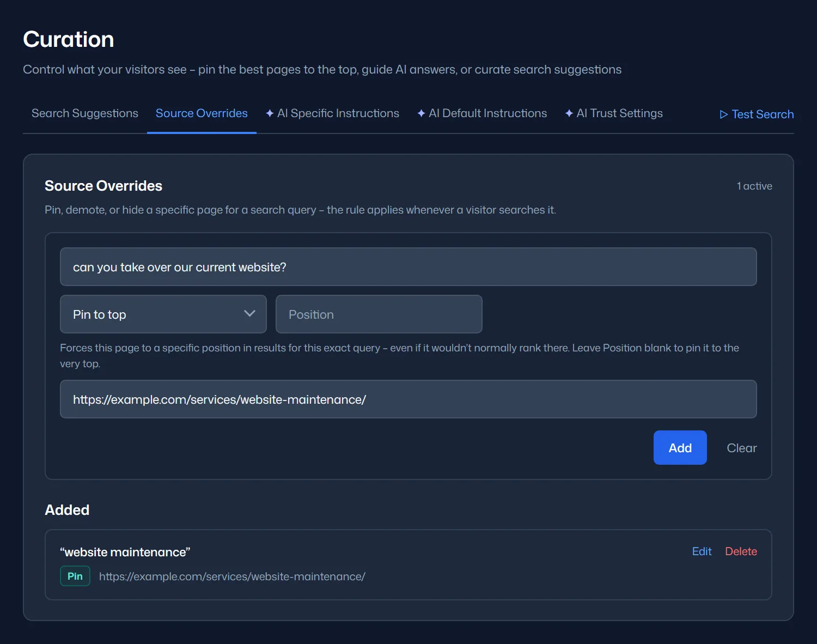Focus the search query input field

(408, 267)
